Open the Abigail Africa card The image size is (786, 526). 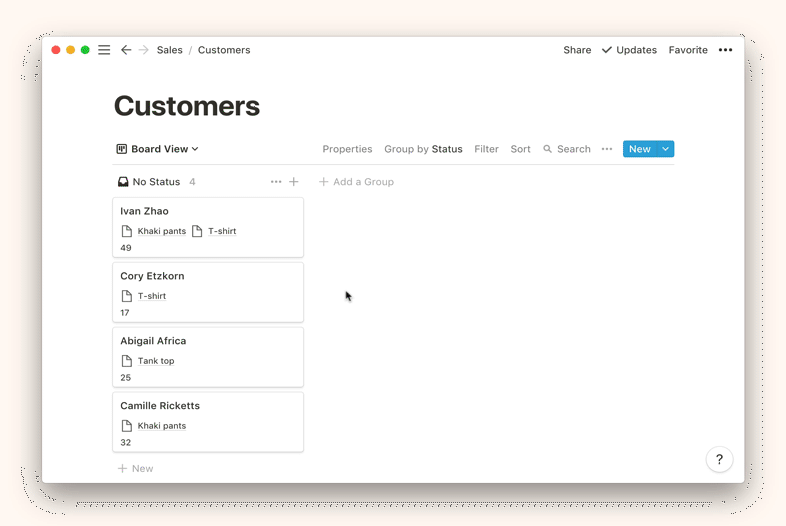coord(153,341)
